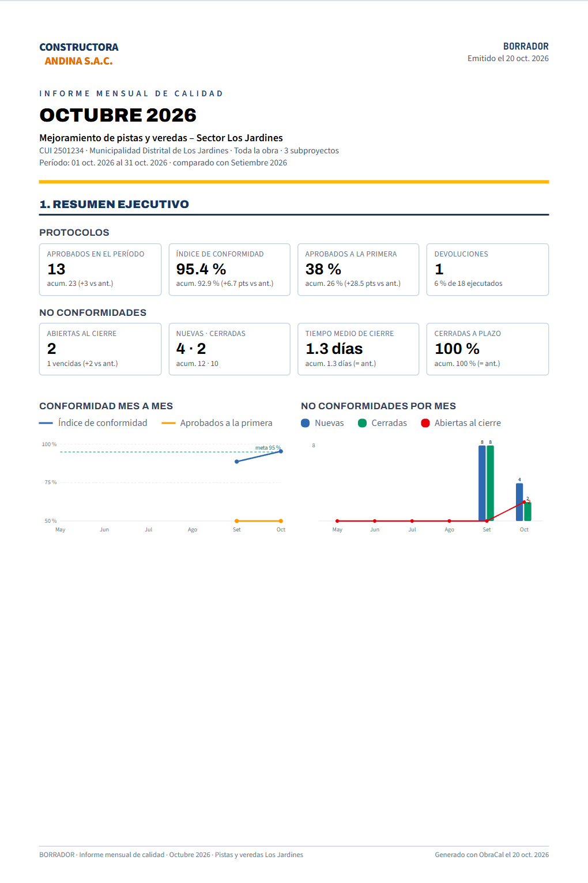This screenshot has width=588, height=883.
Task: Click the CUI 2501234 municipality line
Action: (x=189, y=150)
